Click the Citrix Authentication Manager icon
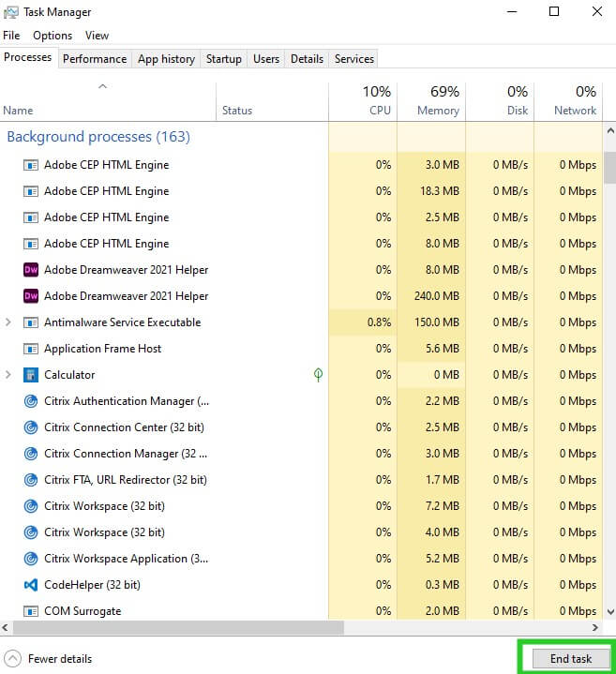The height and width of the screenshot is (674, 616). pos(30,401)
